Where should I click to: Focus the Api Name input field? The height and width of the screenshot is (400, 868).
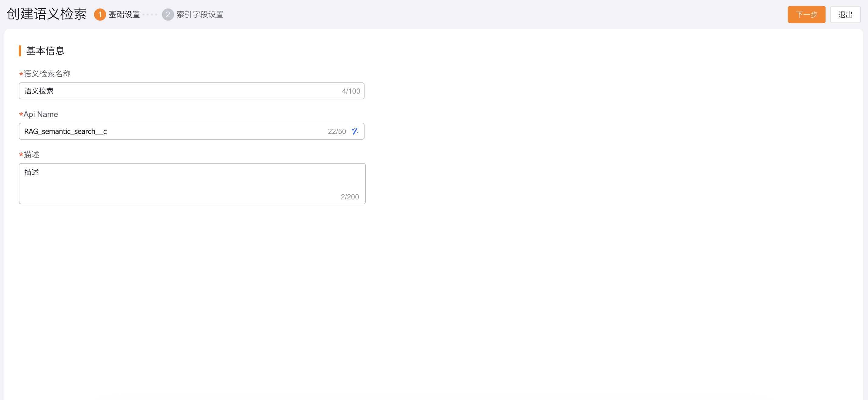[191, 131]
